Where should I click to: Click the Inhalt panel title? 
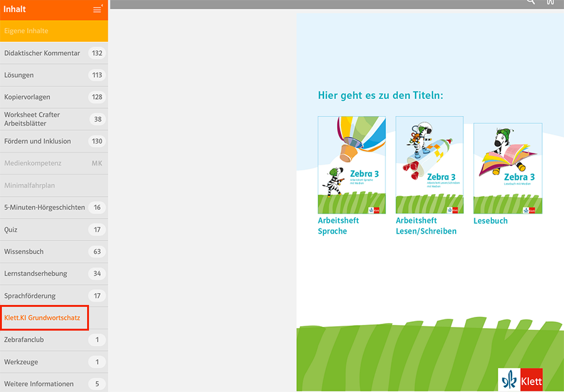(x=15, y=9)
